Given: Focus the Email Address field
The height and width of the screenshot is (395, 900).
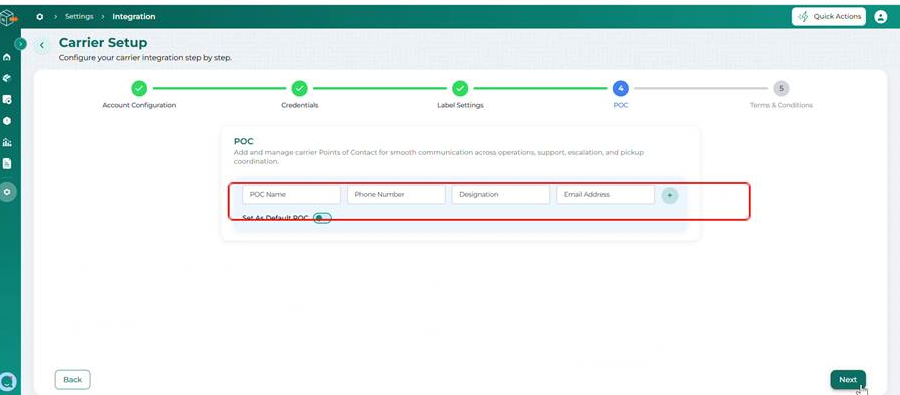Looking at the screenshot, I should (x=605, y=195).
